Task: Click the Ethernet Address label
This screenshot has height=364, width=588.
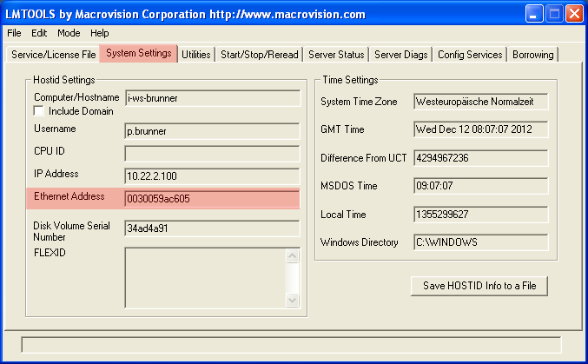Action: [69, 196]
